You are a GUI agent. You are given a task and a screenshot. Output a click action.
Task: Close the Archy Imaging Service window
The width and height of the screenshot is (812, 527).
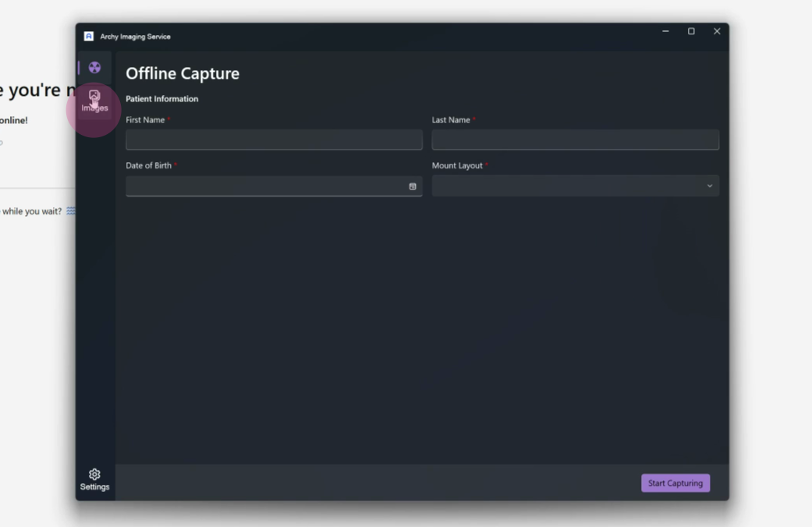pos(717,32)
